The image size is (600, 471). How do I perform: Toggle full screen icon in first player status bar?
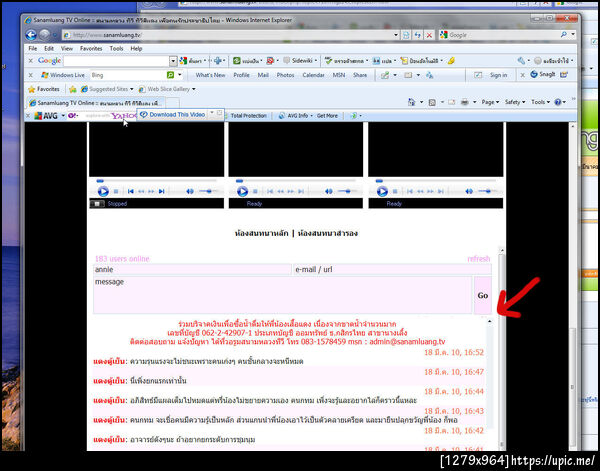pyautogui.click(x=97, y=204)
